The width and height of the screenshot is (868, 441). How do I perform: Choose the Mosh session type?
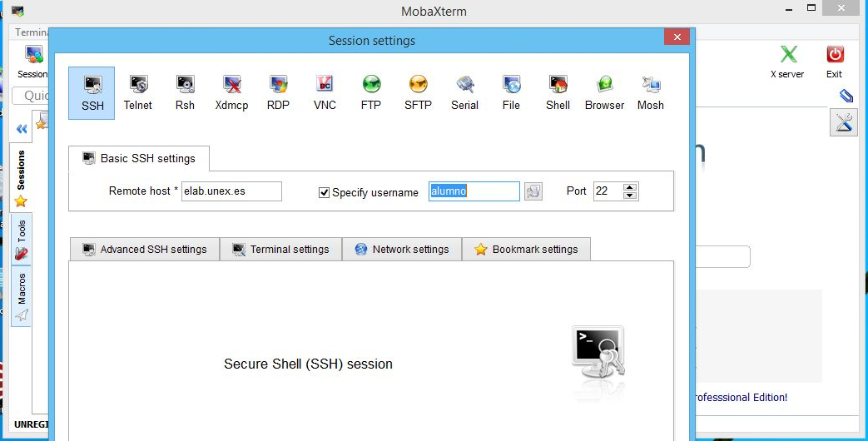(651, 92)
